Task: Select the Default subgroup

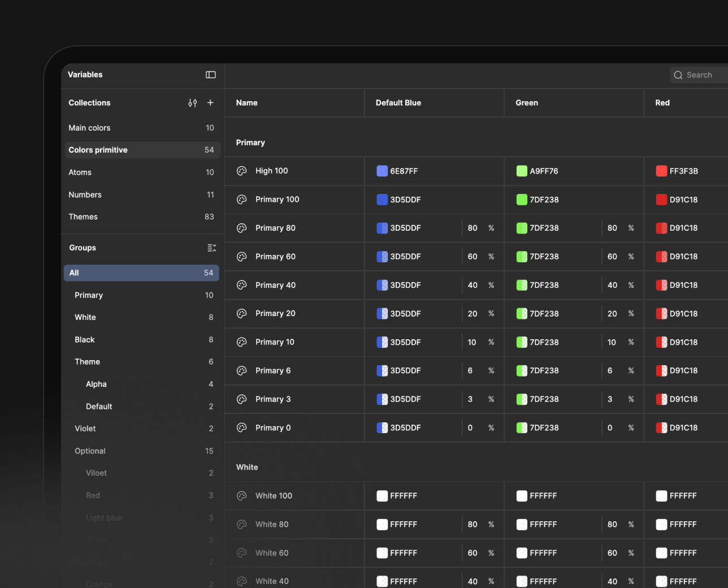Action: (141, 407)
